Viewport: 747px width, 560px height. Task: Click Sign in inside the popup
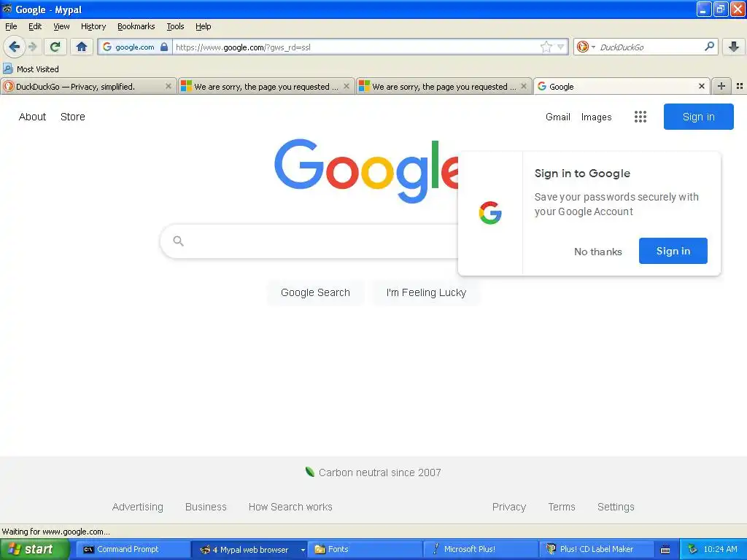673,251
